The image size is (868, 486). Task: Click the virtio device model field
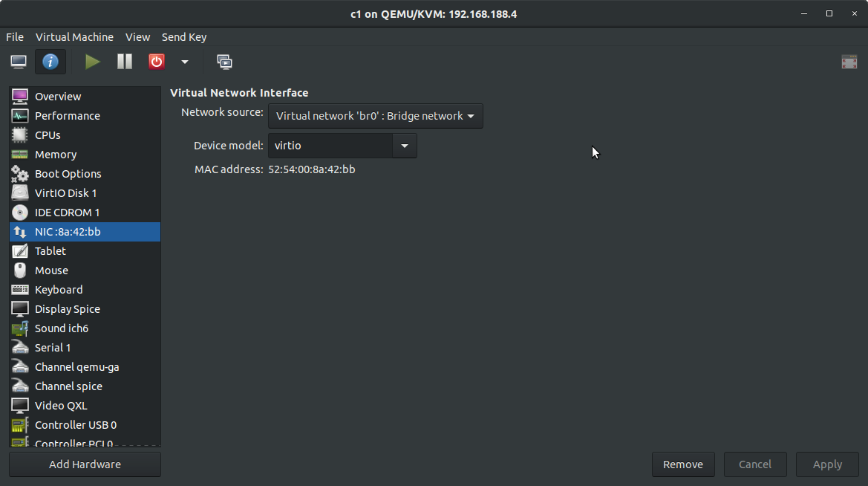[x=330, y=146]
